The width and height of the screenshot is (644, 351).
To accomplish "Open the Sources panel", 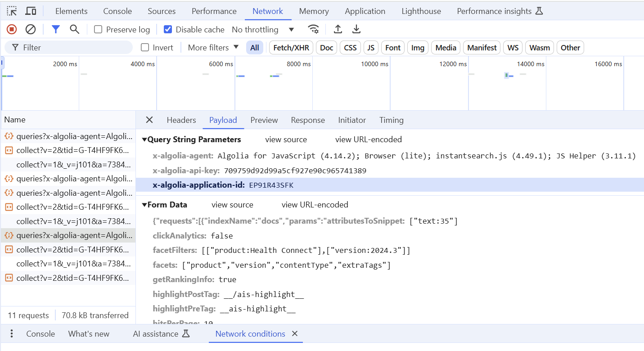I will click(x=162, y=11).
